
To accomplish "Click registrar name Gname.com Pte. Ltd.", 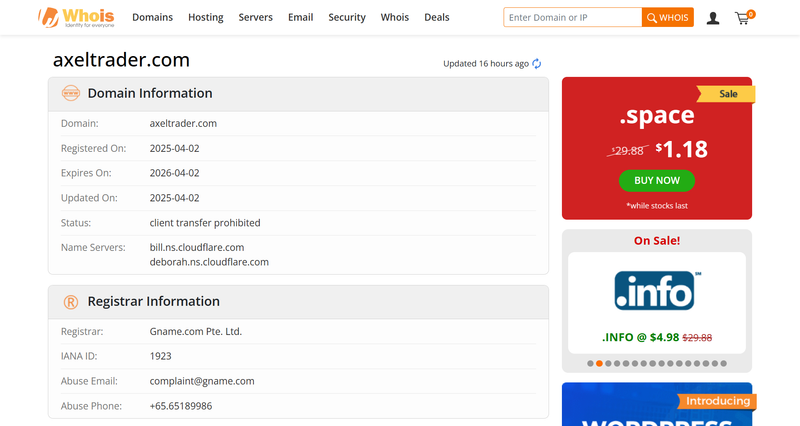I will point(196,332).
